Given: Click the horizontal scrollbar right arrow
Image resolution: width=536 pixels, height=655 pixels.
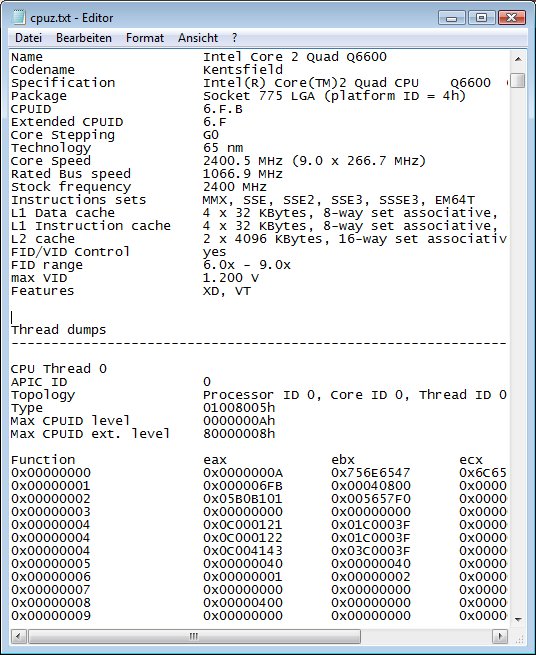Looking at the screenshot, I should coord(500,637).
